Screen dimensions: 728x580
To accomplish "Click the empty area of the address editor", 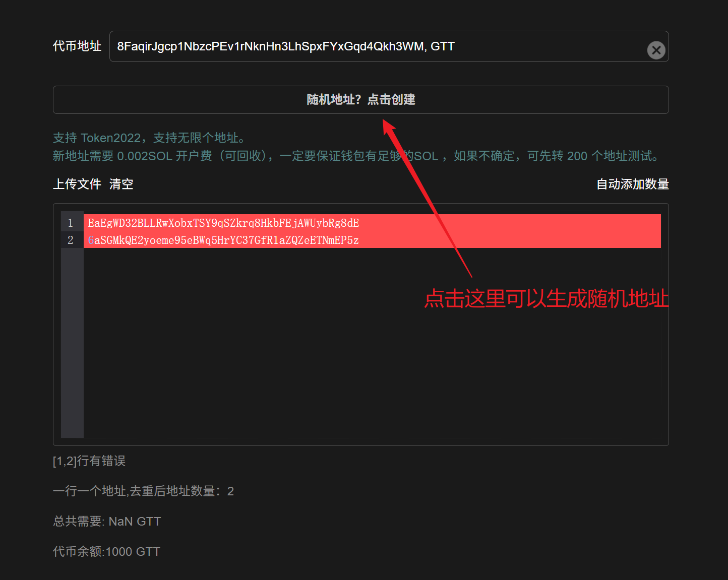I will point(302,363).
